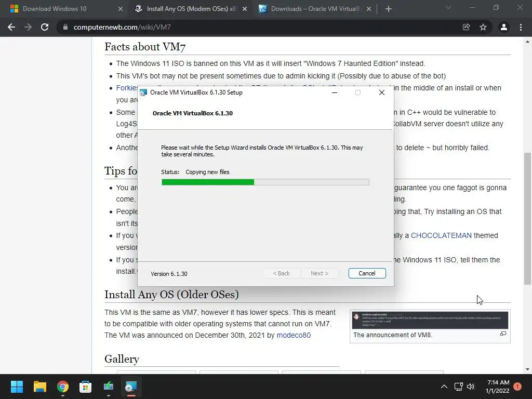Minimize the VirtualBox Setup dialog
Image resolution: width=532 pixels, height=399 pixels.
(x=335, y=92)
